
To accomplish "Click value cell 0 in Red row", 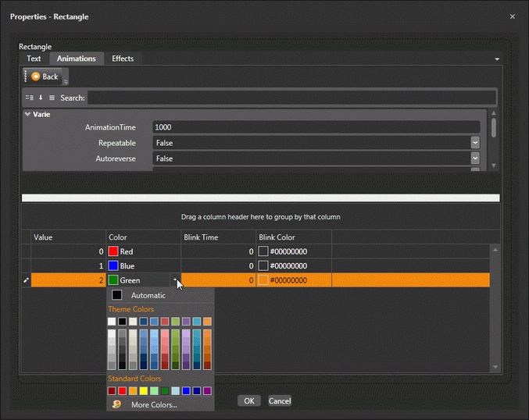I will pos(69,251).
